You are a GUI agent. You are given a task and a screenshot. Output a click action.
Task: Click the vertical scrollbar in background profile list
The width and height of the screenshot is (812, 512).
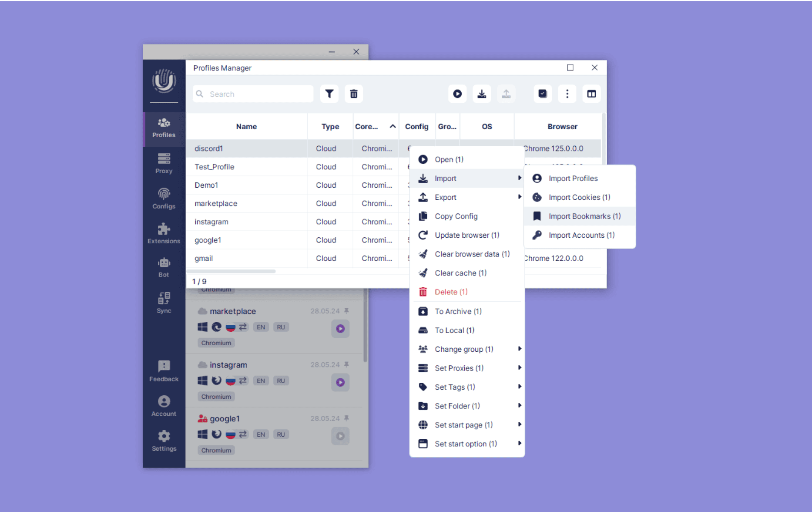(365, 326)
